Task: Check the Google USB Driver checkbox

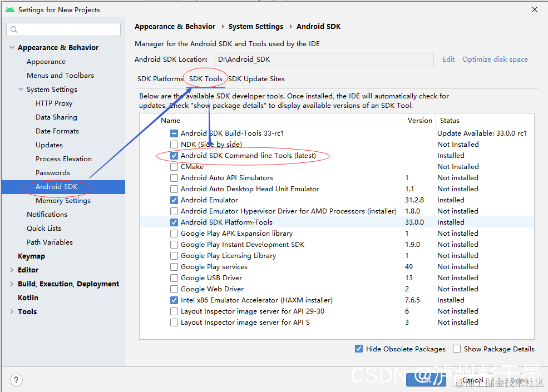Action: (174, 278)
